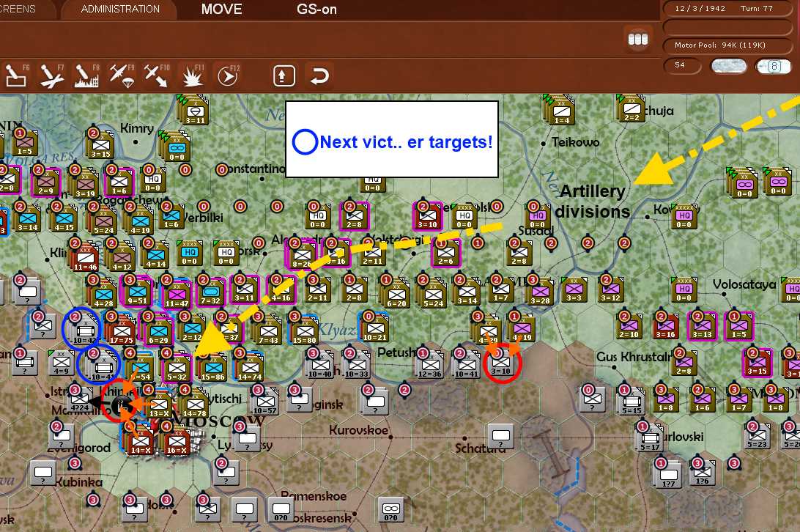The height and width of the screenshot is (532, 800).
Task: Select the 16=X red unit in Moscow
Action: tap(177, 441)
